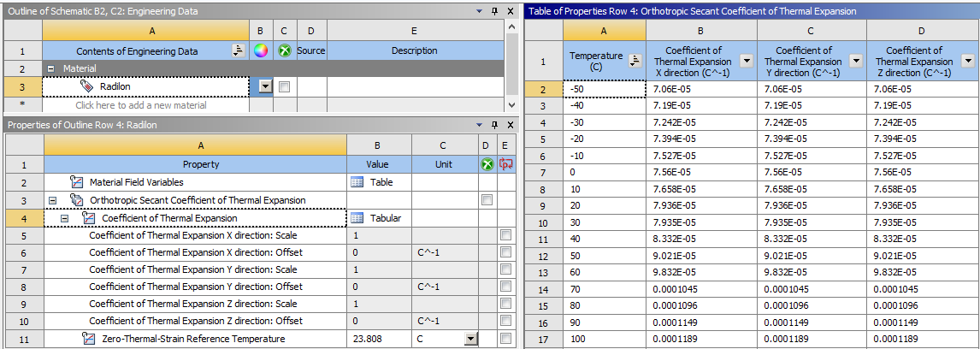
Task: Collapse the Orthotropic Secant Coefficient property group
Action: [52, 200]
